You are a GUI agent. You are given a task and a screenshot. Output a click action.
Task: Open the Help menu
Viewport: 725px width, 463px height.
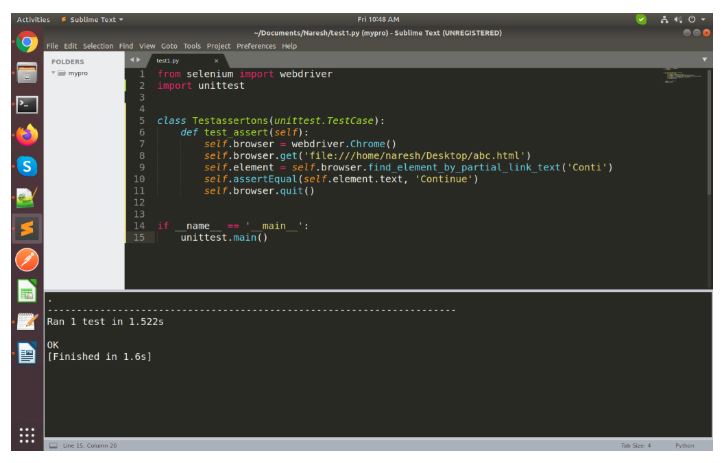(289, 46)
